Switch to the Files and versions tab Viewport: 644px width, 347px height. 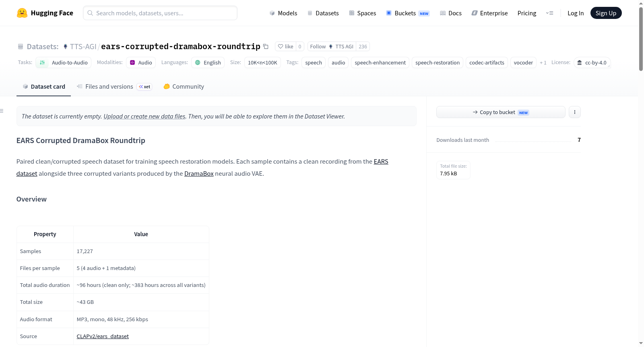114,87
